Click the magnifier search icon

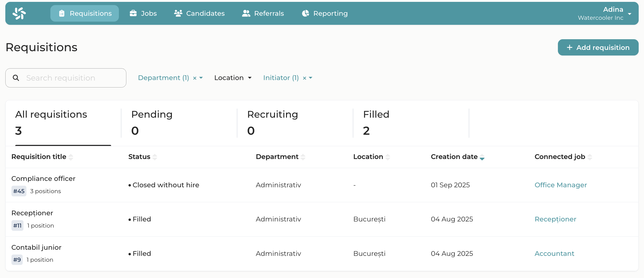(x=16, y=78)
